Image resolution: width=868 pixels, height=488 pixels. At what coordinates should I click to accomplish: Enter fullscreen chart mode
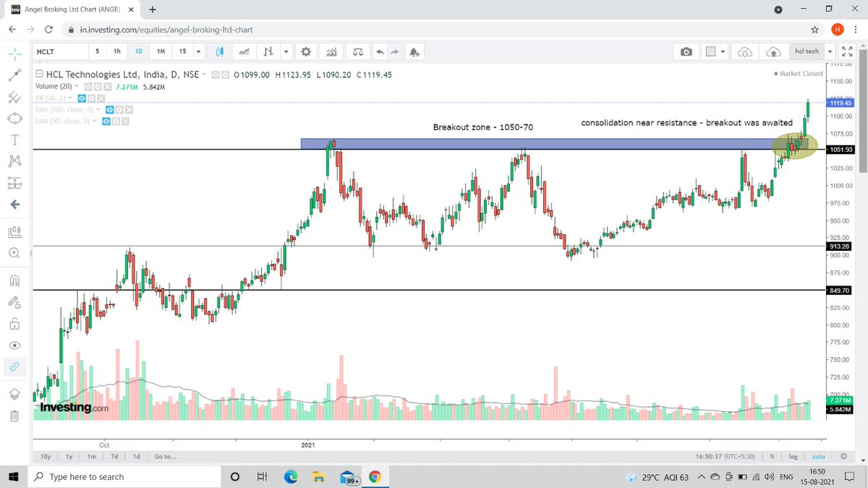[x=848, y=52]
